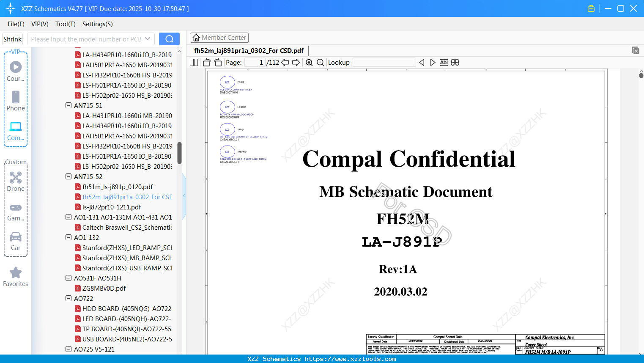Image resolution: width=644 pixels, height=363 pixels.
Task: Click the page number field
Action: [x=254, y=62]
